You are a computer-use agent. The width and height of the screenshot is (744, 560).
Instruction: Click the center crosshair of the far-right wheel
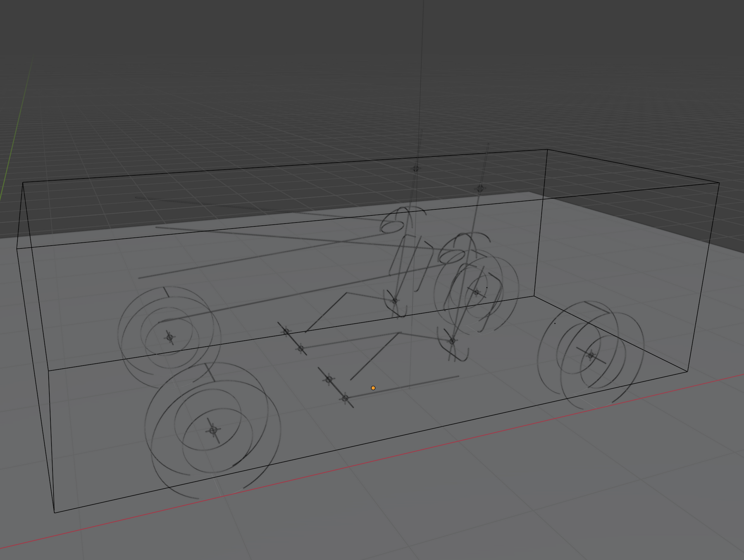click(x=591, y=355)
